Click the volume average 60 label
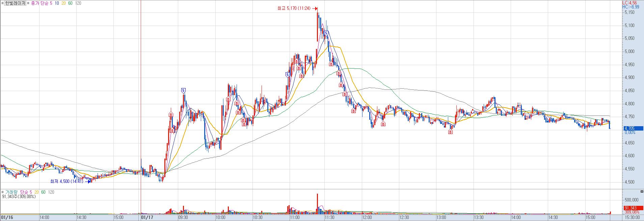The height and width of the screenshot is (221, 644). pos(43,192)
